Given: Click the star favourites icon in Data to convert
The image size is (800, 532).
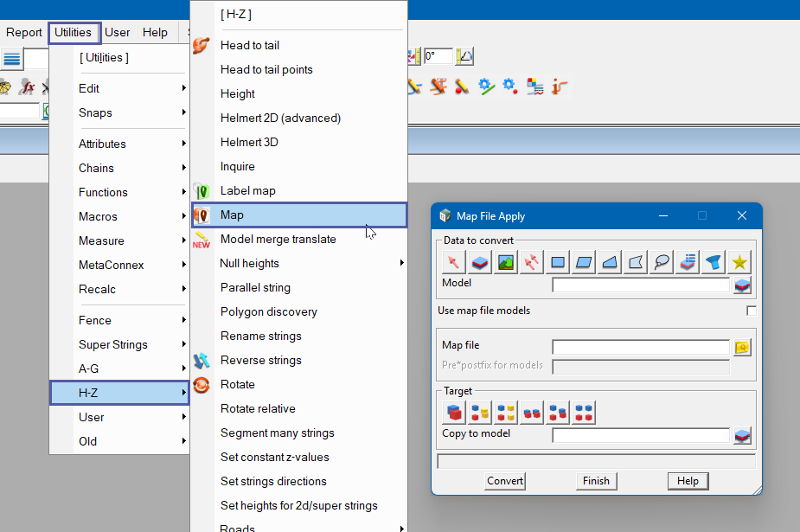Looking at the screenshot, I should (740, 262).
